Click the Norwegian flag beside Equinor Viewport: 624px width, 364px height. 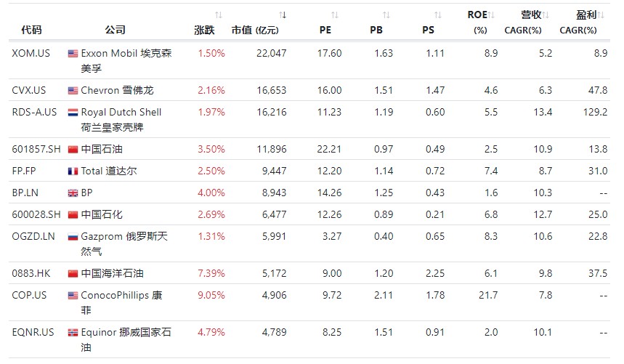click(x=73, y=333)
